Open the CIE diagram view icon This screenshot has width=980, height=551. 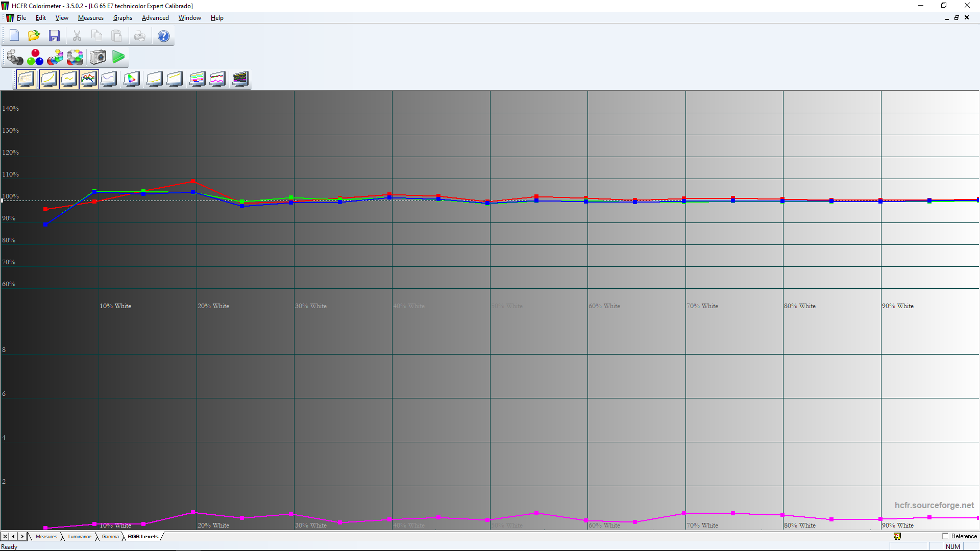(131, 79)
